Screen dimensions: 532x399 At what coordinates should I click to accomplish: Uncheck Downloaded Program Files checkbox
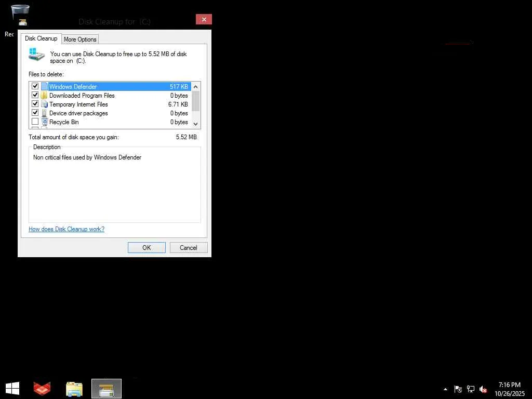point(35,95)
